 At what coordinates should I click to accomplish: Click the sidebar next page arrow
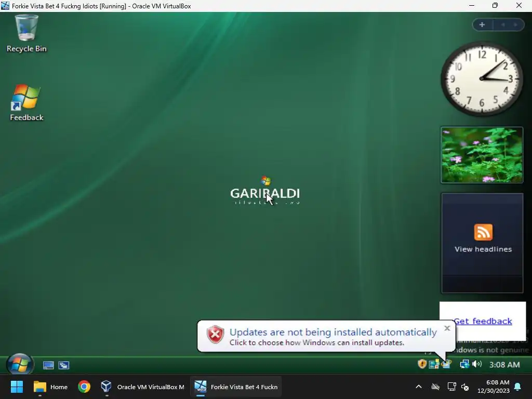pos(516,25)
